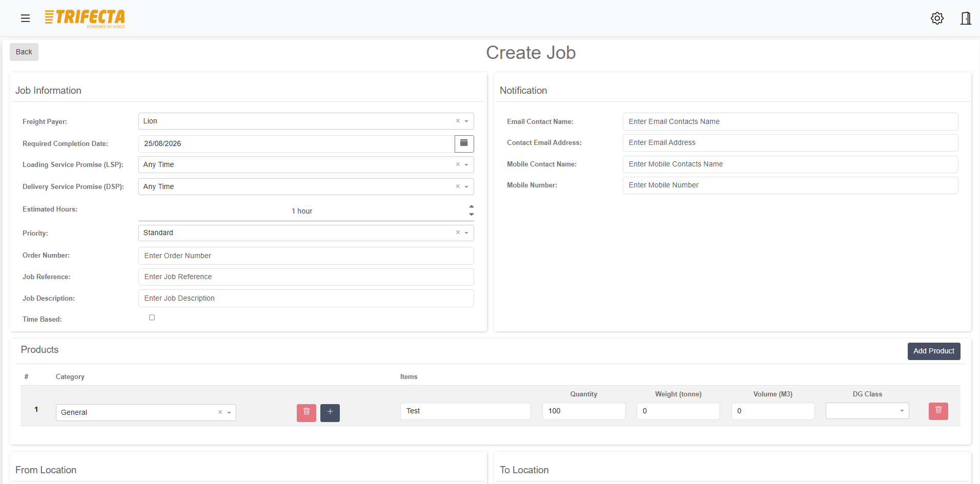Click the Add Product button
The image size is (980, 484).
934,351
